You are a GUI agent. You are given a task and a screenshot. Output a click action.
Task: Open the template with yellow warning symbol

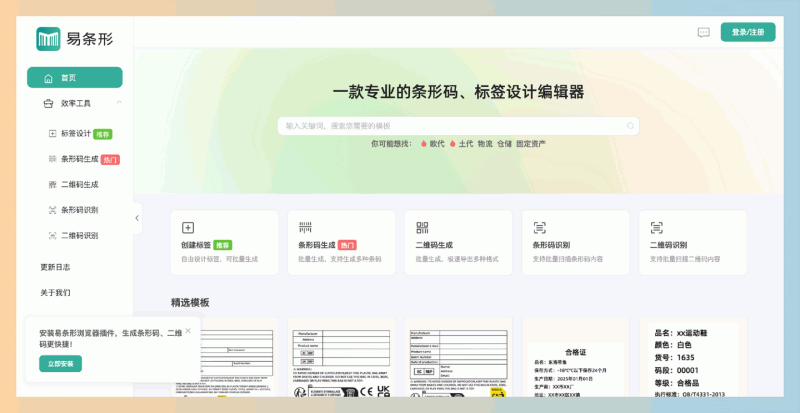coord(459,357)
